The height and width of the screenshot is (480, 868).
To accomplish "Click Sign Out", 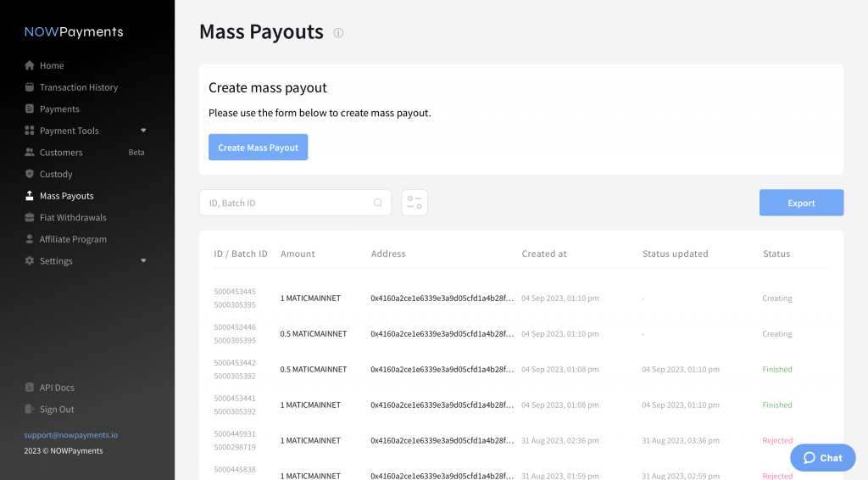I will click(x=57, y=409).
